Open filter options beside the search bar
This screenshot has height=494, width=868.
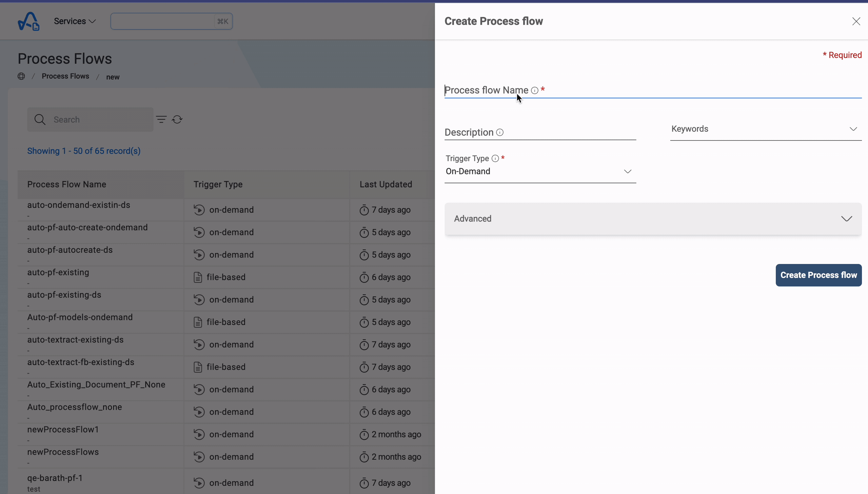click(162, 119)
